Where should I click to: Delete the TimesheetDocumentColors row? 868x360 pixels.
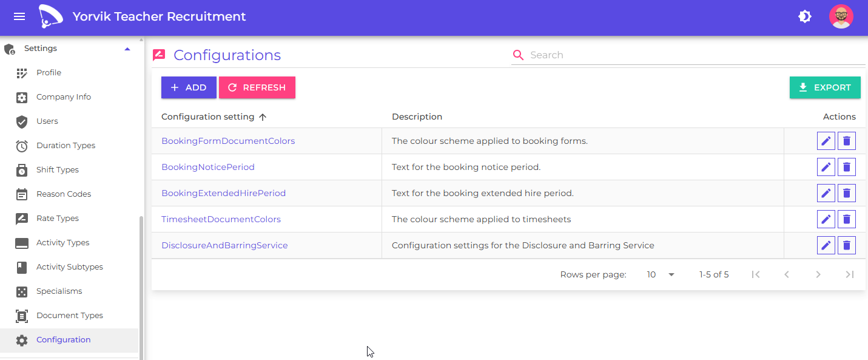pyautogui.click(x=847, y=219)
